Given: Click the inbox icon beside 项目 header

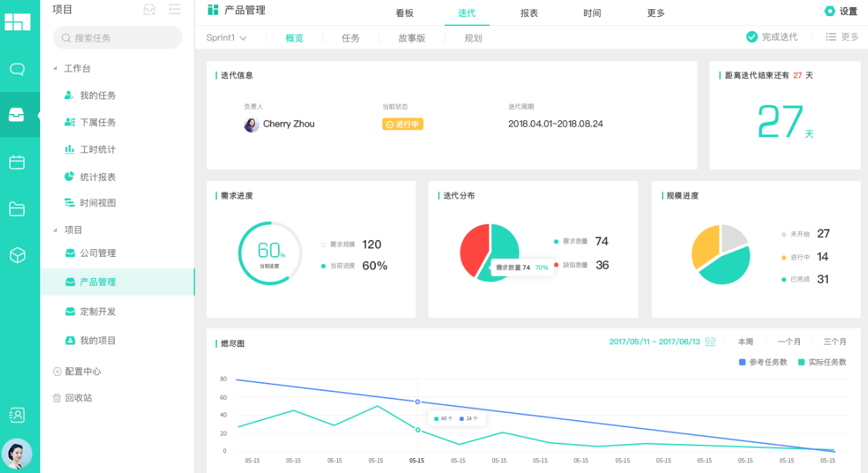Looking at the screenshot, I should 149,10.
